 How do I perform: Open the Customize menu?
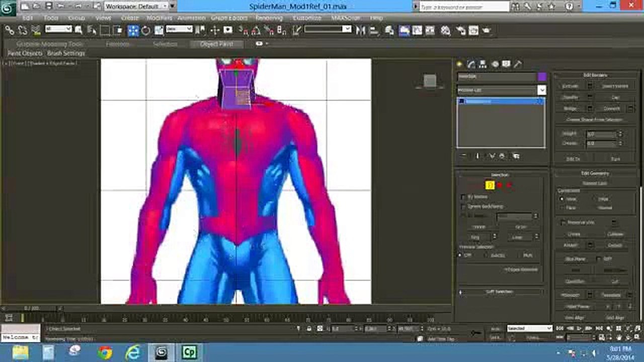coord(307,18)
